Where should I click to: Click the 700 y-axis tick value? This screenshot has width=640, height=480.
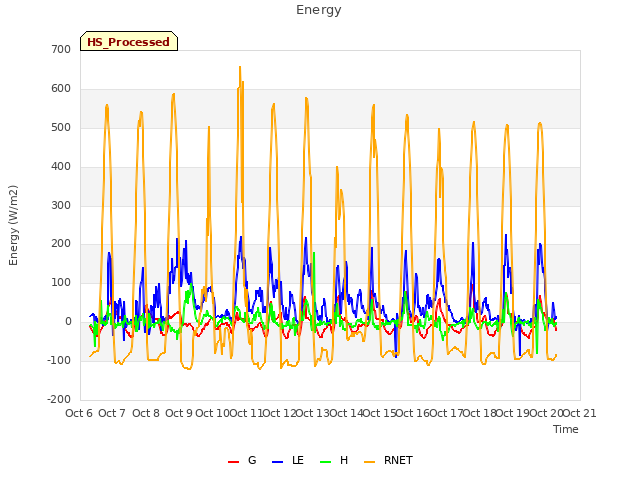(61, 49)
